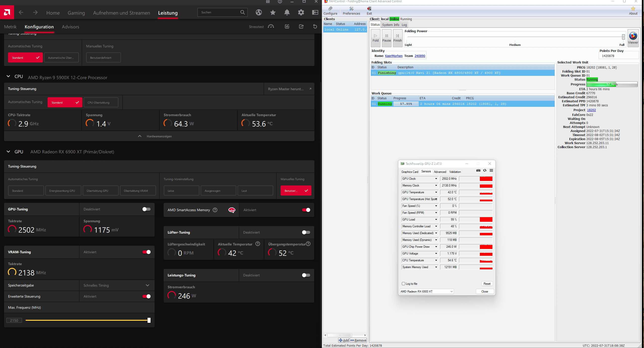Screen dimensions: 644x348
Task: Reset tuning with the undo arrow icon
Action: point(315,26)
